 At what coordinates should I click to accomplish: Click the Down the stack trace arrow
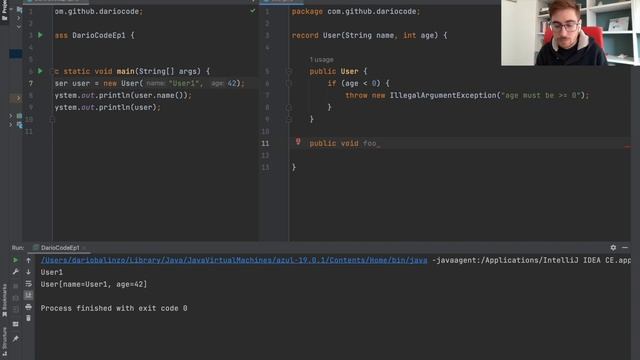click(28, 271)
